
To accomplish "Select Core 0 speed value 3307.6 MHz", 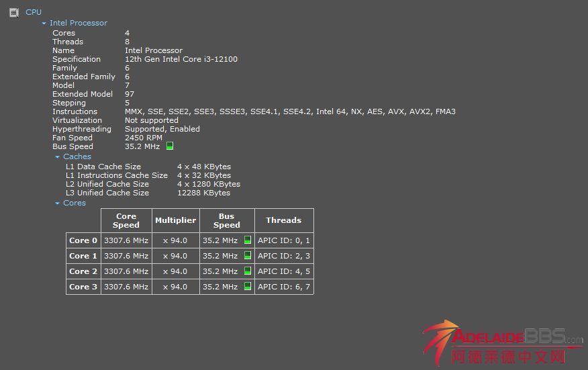I will 126,240.
